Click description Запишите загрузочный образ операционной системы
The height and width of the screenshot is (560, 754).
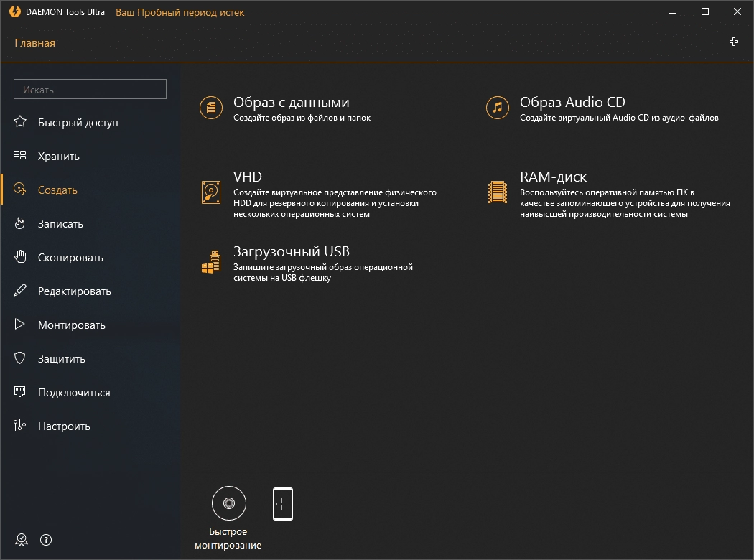(323, 272)
